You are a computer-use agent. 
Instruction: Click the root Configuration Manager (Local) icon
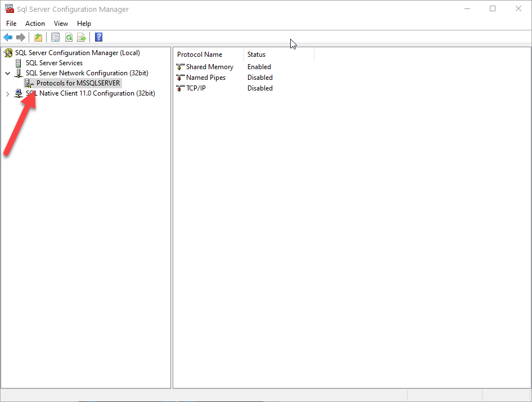pyautogui.click(x=8, y=53)
